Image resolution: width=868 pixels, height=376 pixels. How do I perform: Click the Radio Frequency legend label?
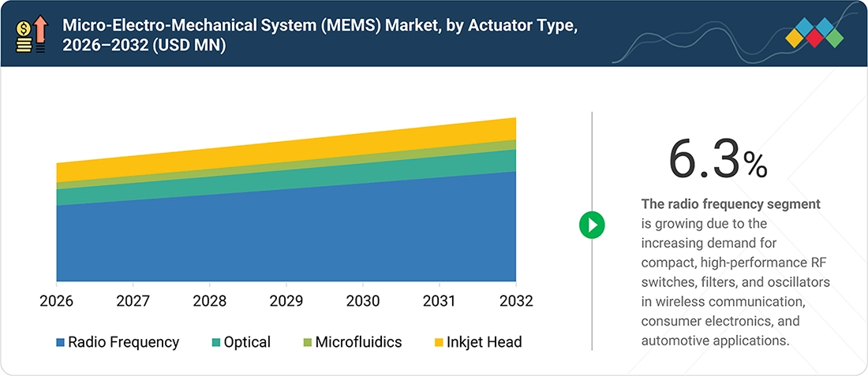tap(123, 342)
